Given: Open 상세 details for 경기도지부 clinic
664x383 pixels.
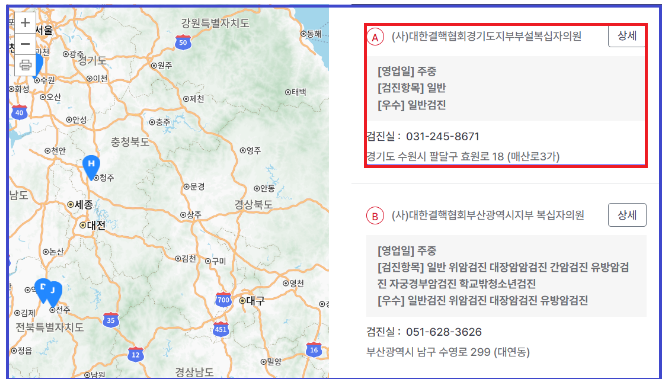Looking at the screenshot, I should (x=627, y=36).
